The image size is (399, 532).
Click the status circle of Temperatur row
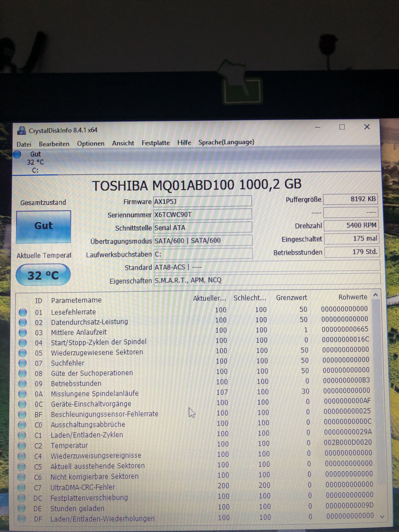tap(22, 446)
